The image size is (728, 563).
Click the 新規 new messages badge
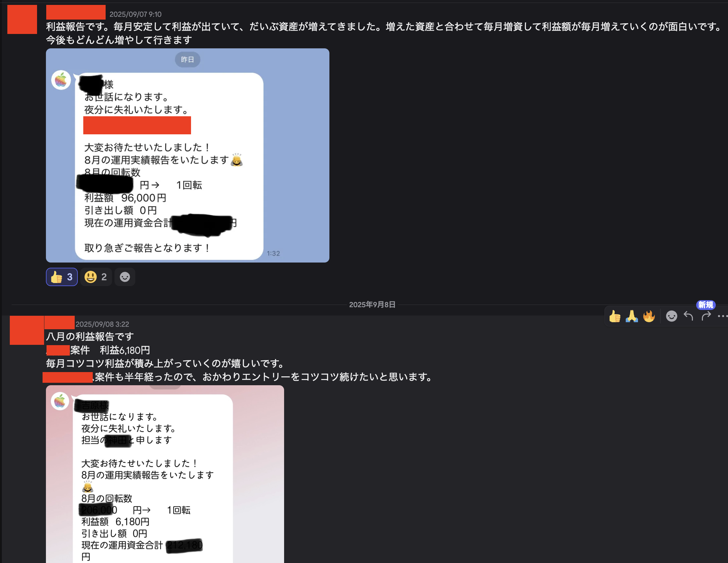pos(706,304)
